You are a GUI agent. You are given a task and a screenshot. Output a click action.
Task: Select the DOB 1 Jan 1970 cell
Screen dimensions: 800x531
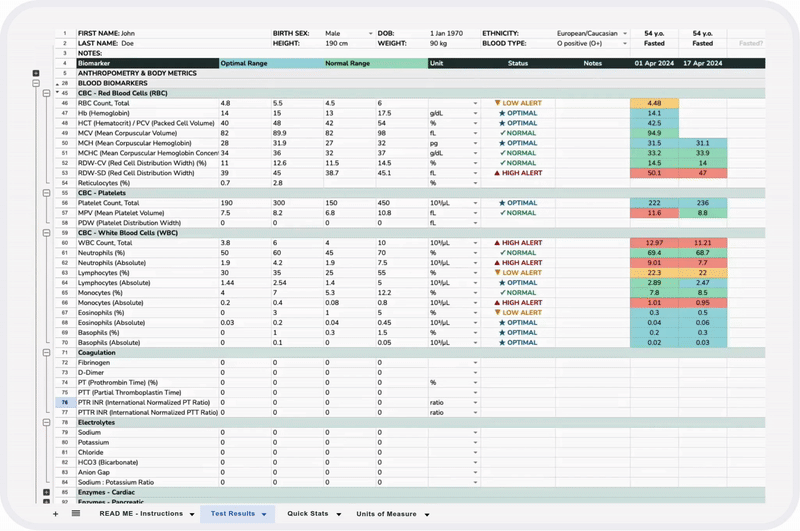(454, 33)
